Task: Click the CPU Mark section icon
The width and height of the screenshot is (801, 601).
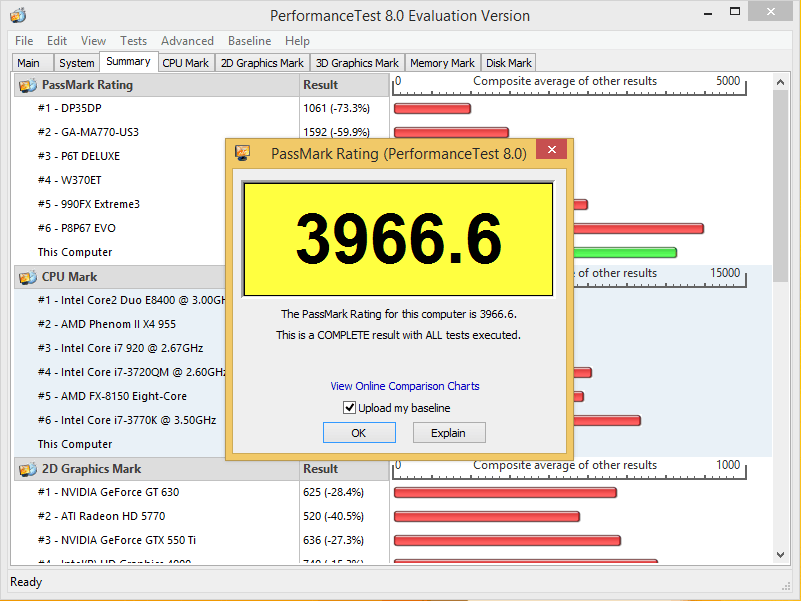Action: tap(28, 277)
